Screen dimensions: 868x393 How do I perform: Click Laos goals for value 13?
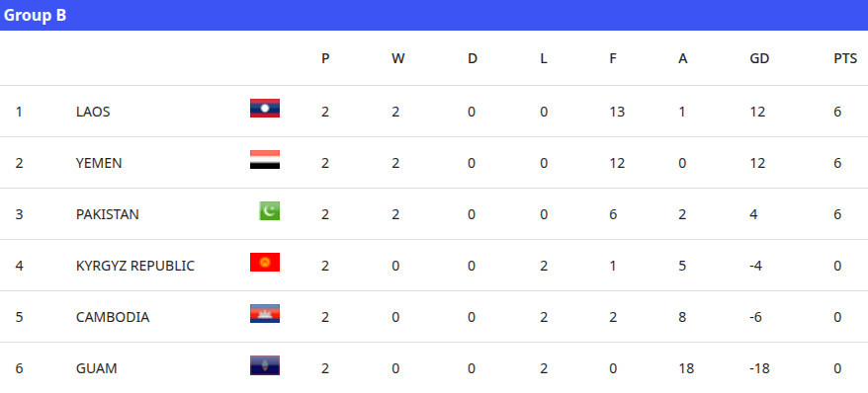tap(617, 112)
